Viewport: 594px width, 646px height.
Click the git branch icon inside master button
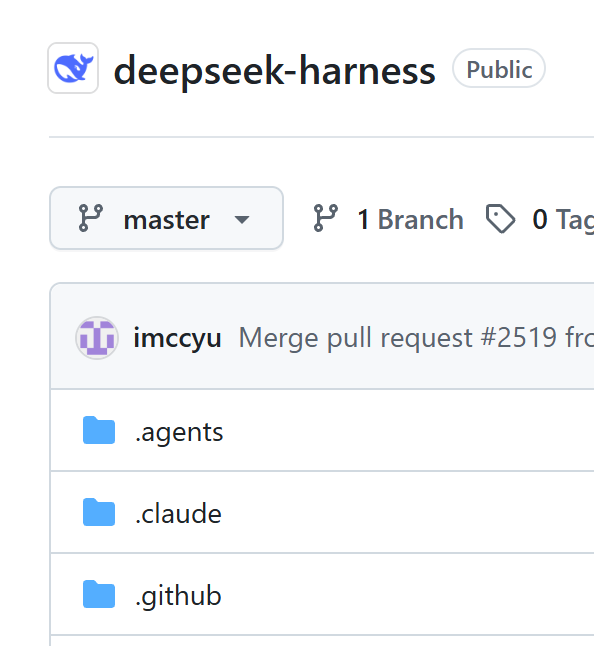[x=91, y=218]
